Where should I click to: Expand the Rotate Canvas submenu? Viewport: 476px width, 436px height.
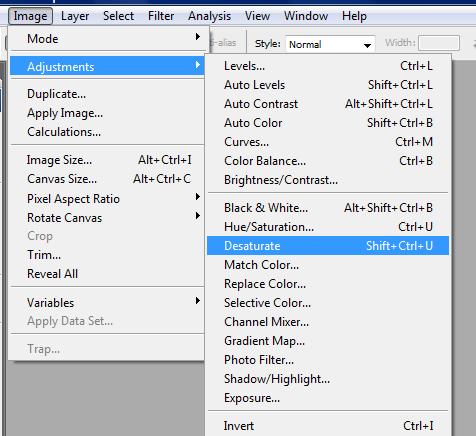[x=107, y=218]
